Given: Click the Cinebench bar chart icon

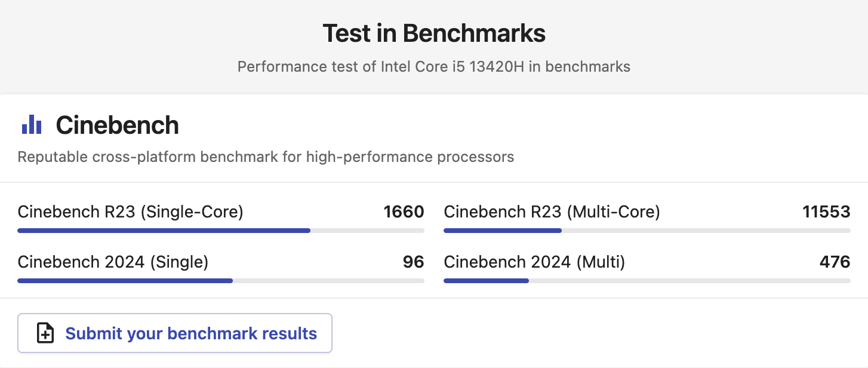Looking at the screenshot, I should [x=32, y=124].
